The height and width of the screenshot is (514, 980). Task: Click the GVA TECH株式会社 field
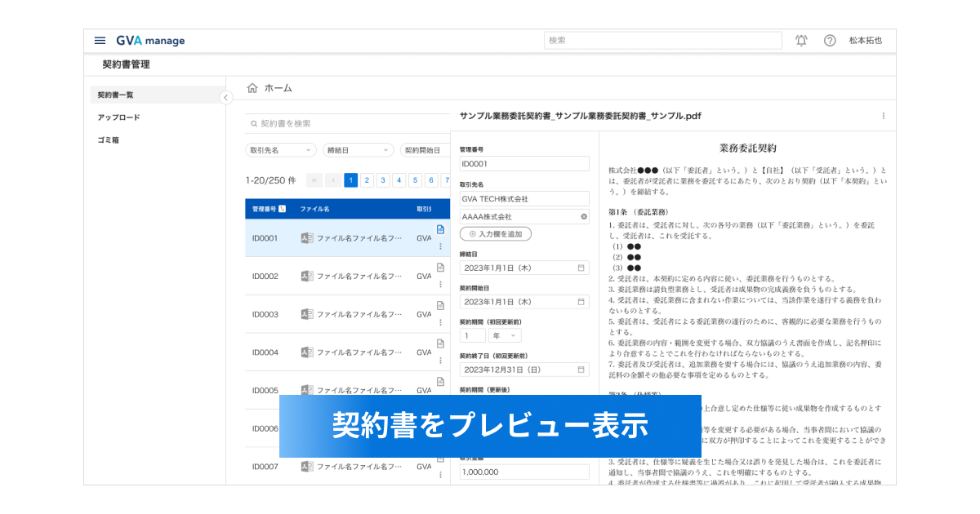click(x=524, y=198)
